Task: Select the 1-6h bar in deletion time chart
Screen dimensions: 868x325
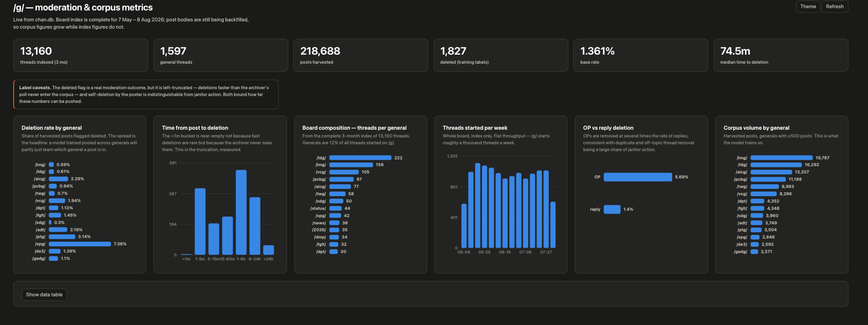Action: (x=241, y=212)
